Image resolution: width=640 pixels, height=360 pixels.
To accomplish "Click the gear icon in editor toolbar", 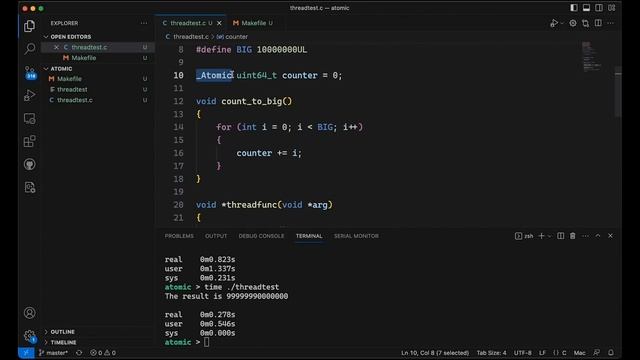I will (x=573, y=23).
